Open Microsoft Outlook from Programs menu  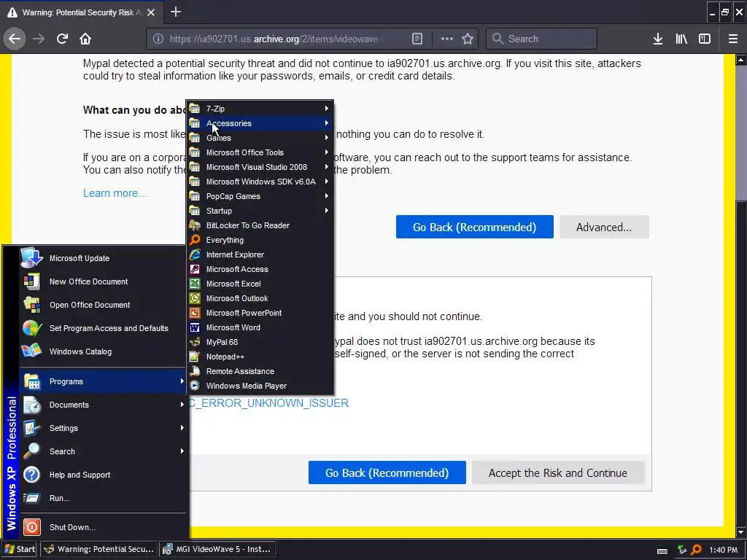coord(260,298)
